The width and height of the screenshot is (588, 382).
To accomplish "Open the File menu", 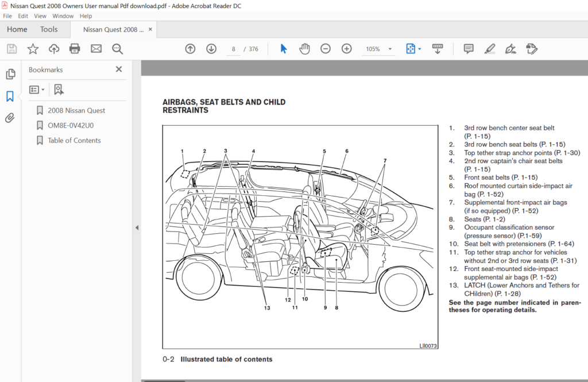I will (7, 16).
